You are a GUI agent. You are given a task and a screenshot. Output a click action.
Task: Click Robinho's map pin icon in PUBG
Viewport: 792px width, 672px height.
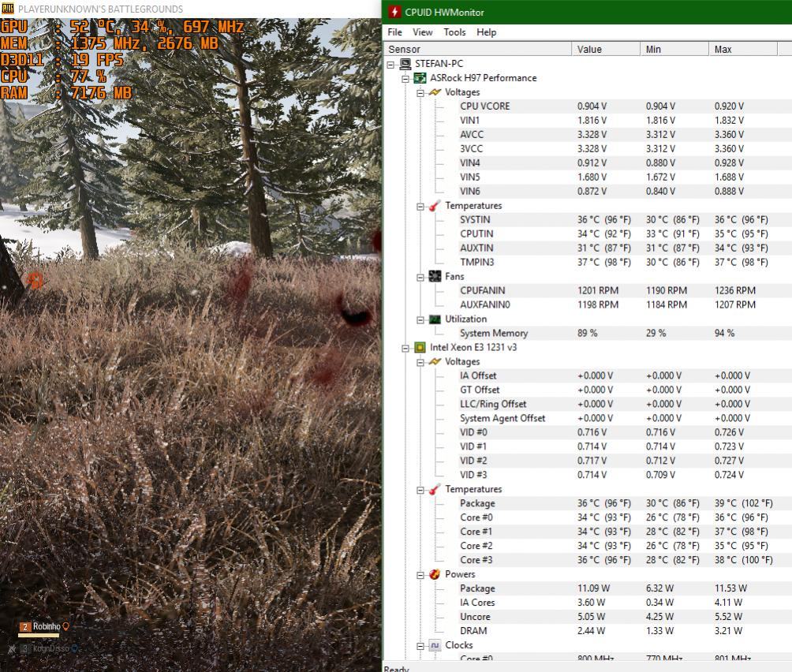pos(65,626)
